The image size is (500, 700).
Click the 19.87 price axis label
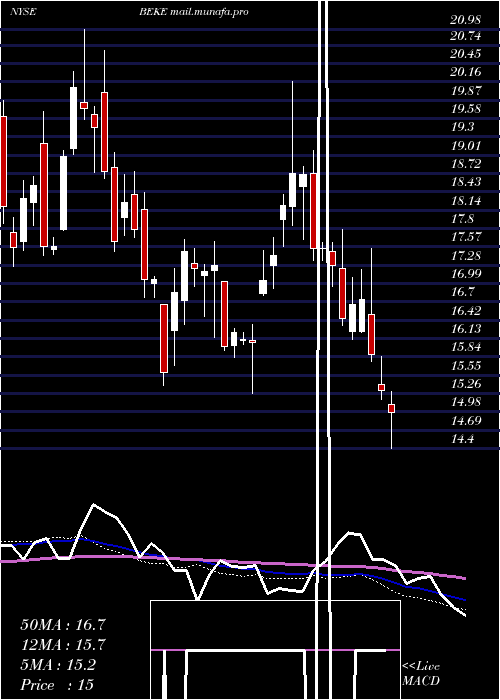tap(466, 91)
